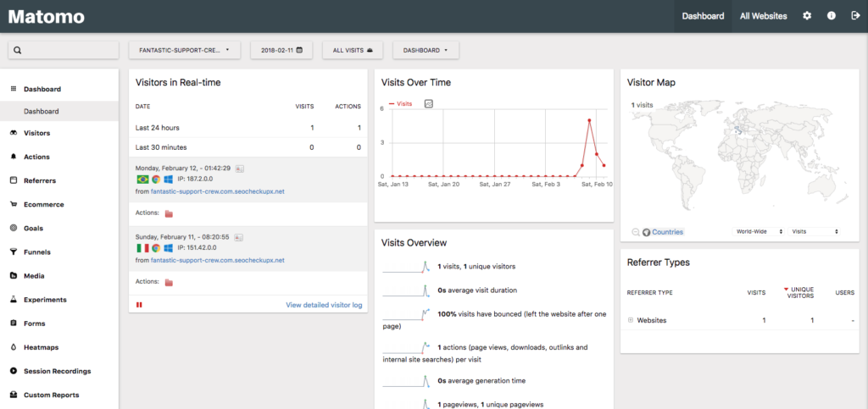Click the actions folder icon for Sunday visit

(x=169, y=283)
